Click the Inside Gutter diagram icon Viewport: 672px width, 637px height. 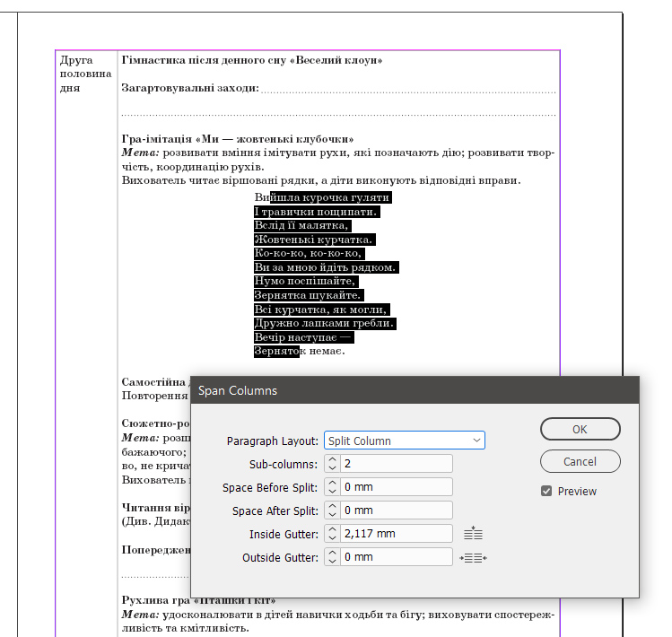point(473,533)
